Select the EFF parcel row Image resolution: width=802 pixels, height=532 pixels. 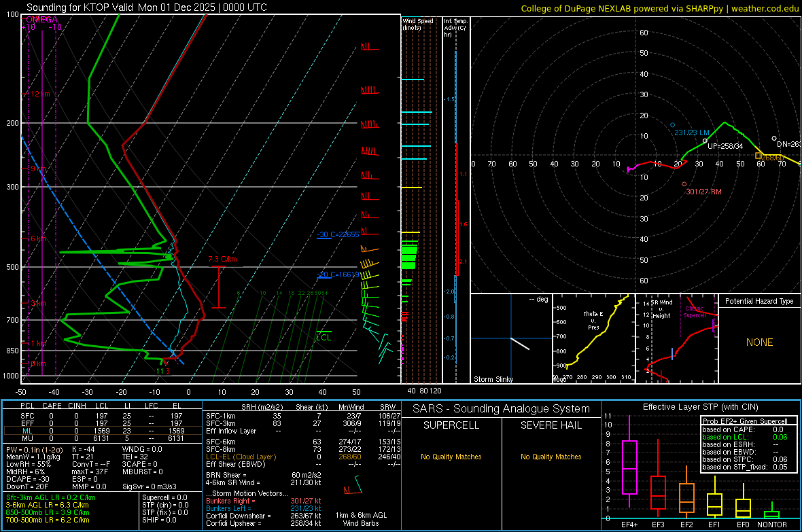pos(103,423)
